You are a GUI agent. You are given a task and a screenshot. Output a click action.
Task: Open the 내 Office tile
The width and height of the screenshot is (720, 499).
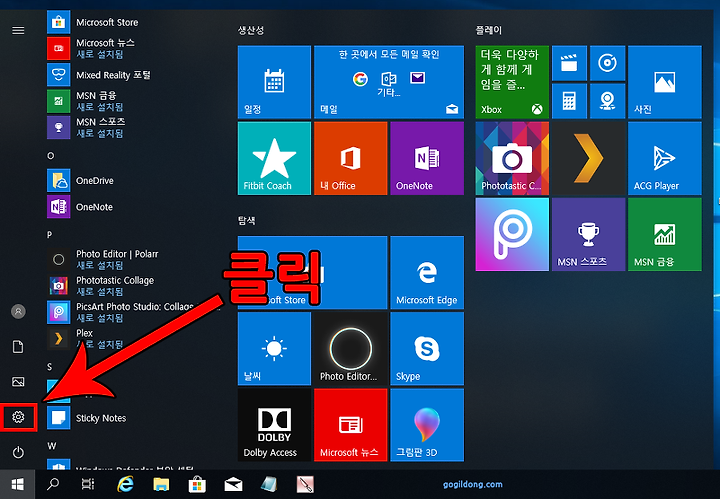pos(350,158)
